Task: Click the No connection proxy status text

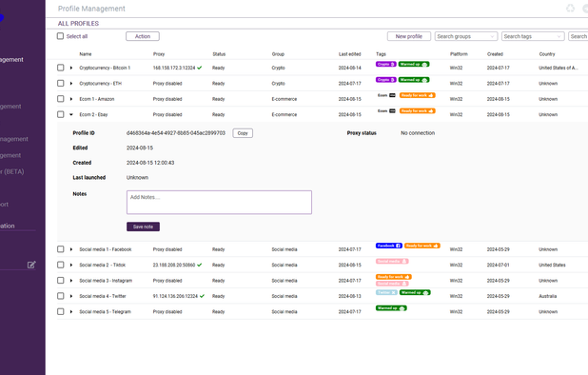Action: point(418,133)
